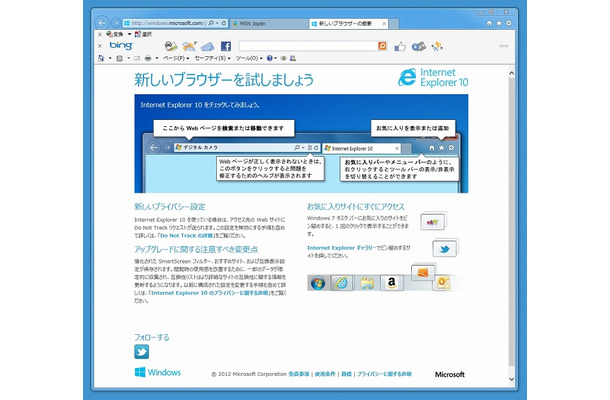Go back with the browser Back arrow
The width and height of the screenshot is (610, 400).
pos(102,23)
